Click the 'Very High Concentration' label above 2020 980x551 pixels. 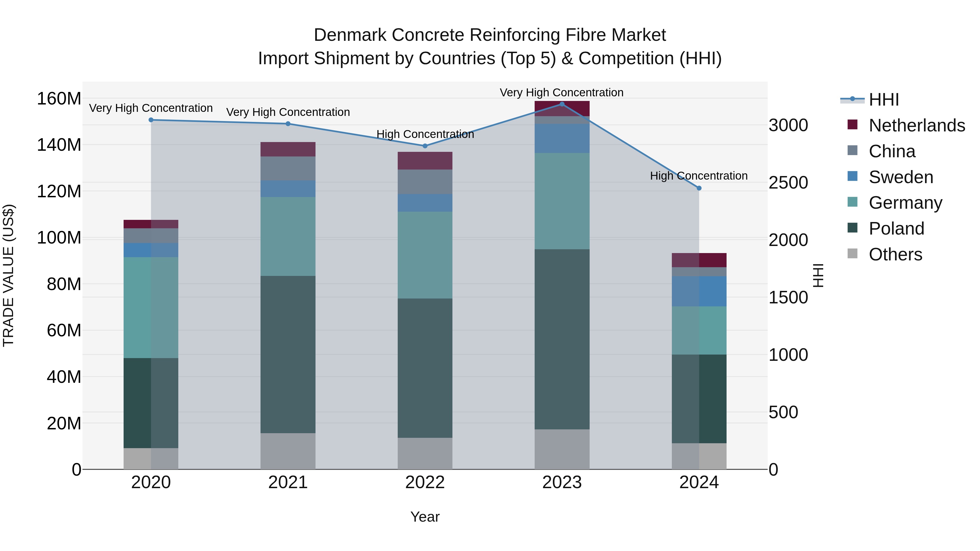point(151,108)
